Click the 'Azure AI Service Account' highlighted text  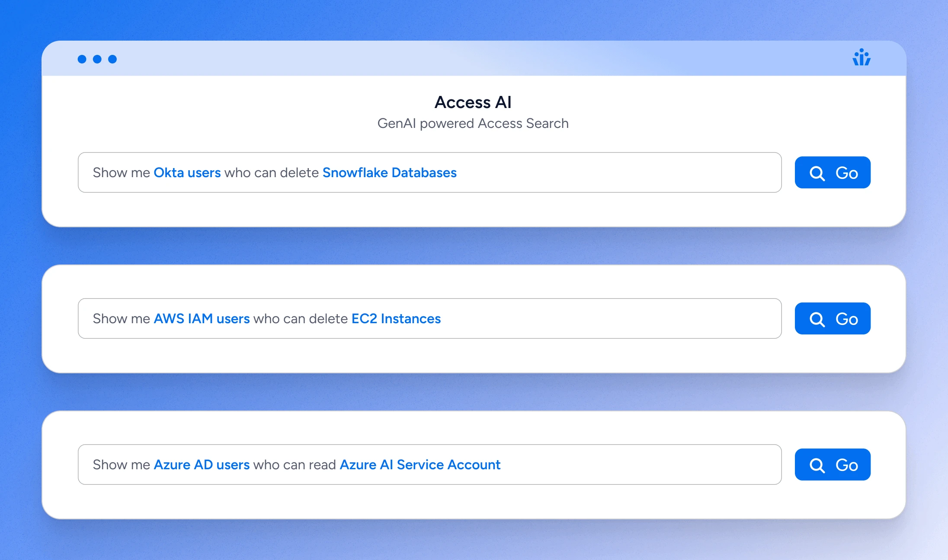[x=420, y=465]
